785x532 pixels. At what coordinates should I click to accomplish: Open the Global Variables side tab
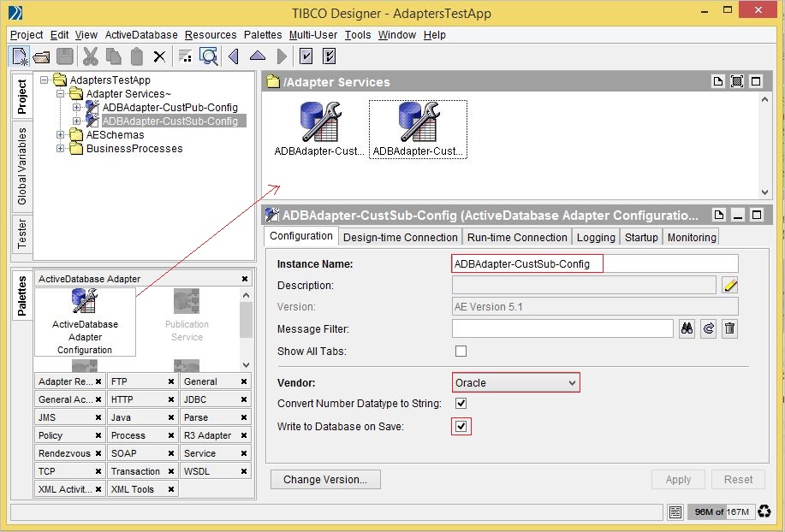tap(22, 167)
